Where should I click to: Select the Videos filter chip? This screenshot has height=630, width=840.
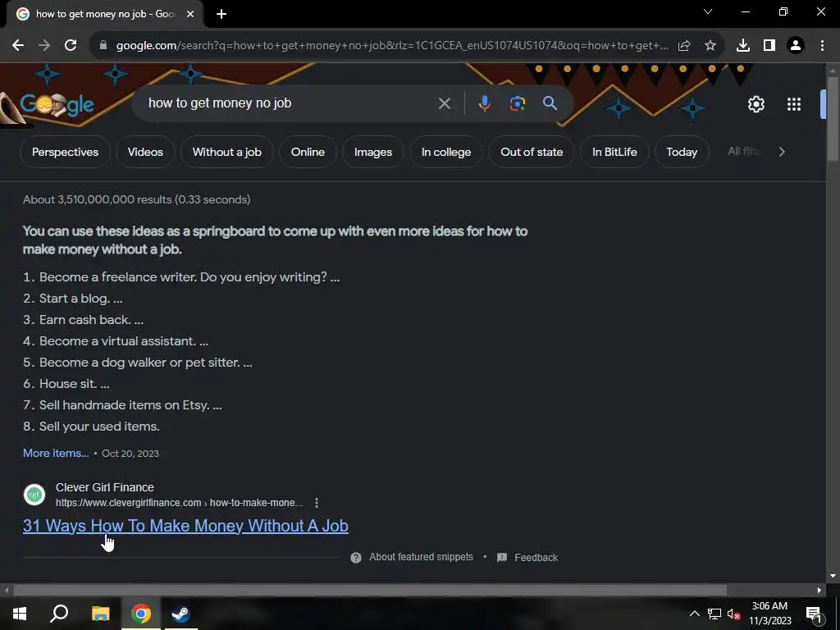pos(145,152)
